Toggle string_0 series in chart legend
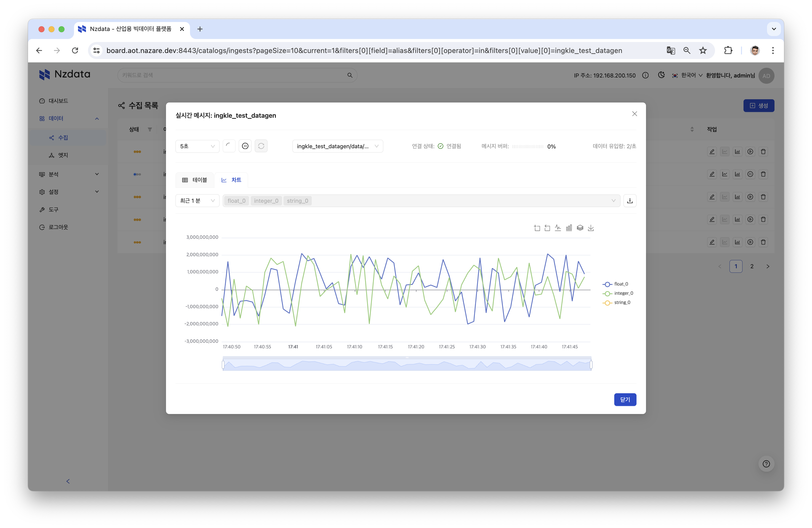 tap(616, 302)
